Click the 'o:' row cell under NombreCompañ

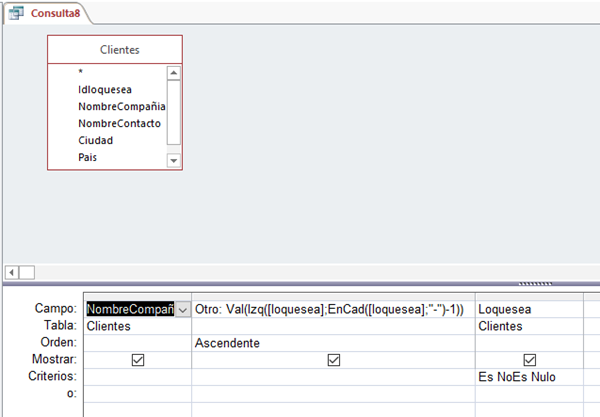[138, 394]
